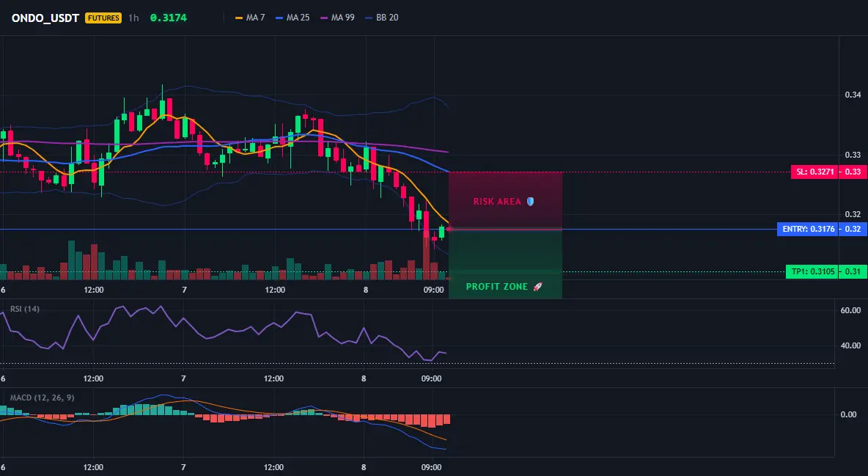Toggle the MA 99 legend entry
Image resolution: width=868 pixels, height=476 pixels.
pos(337,18)
